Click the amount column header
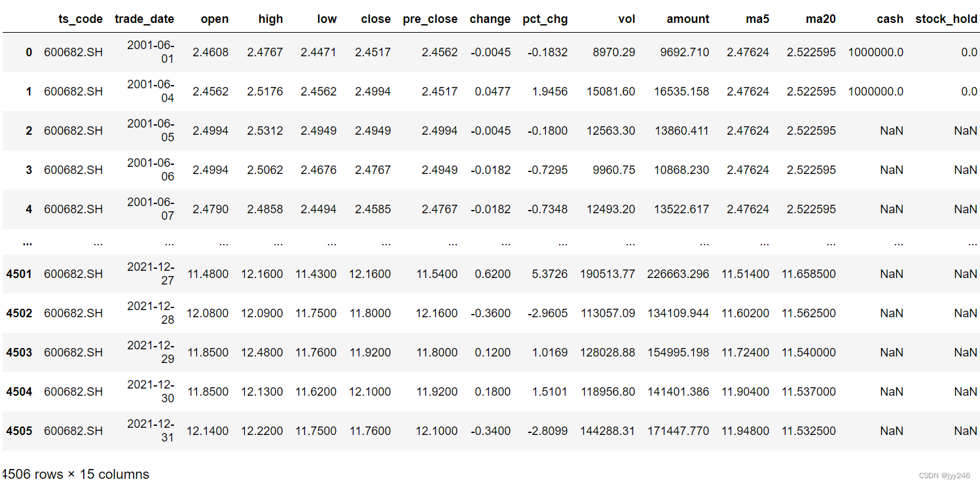980x486 pixels. click(688, 19)
